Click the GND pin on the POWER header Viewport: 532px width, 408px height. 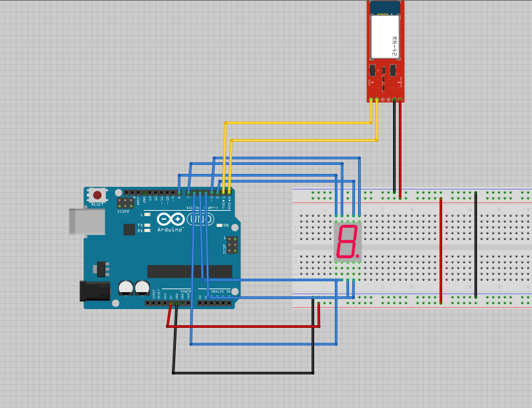[176, 303]
